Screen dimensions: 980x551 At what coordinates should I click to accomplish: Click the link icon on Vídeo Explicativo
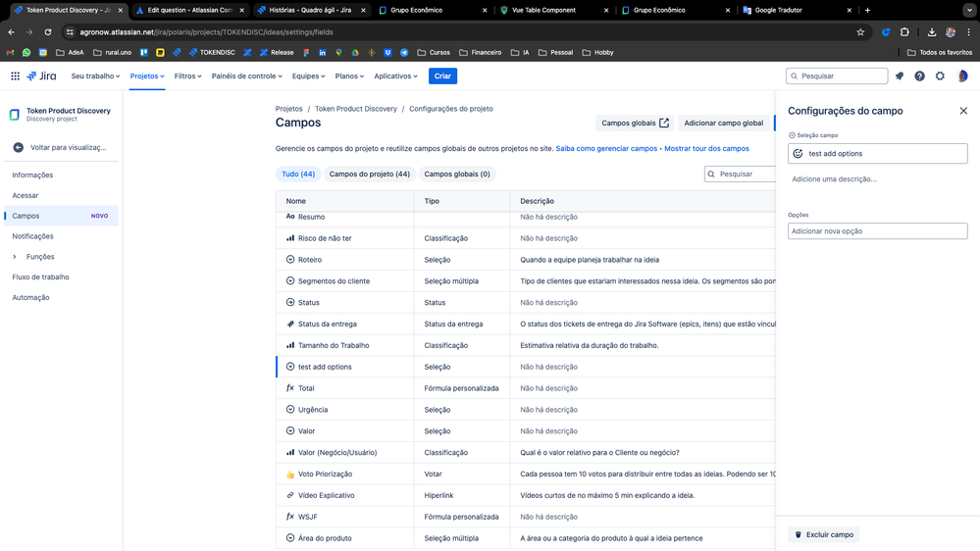coord(290,495)
